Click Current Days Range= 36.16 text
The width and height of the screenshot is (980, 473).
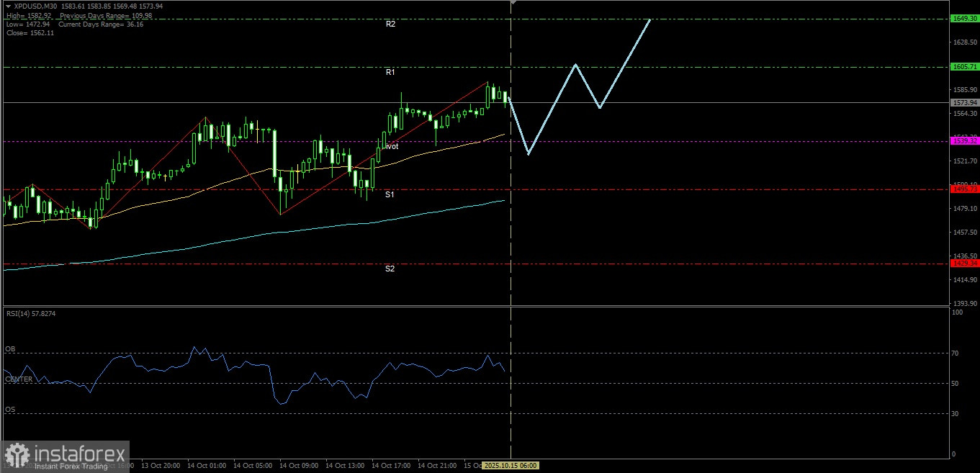pos(102,24)
